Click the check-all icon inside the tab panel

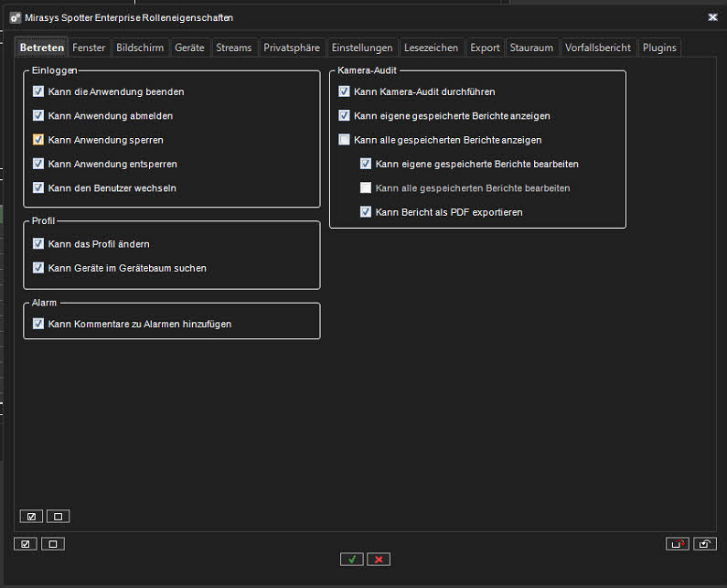[x=31, y=517]
